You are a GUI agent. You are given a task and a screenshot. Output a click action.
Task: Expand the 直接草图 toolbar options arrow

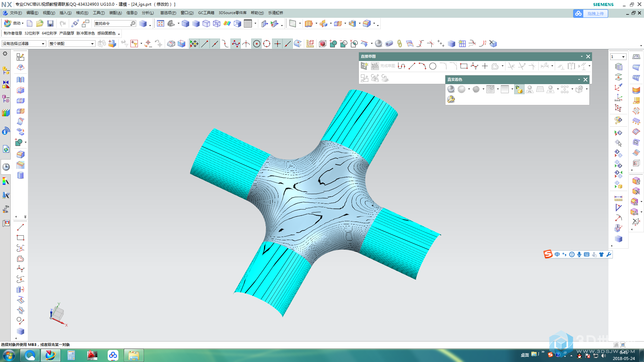pos(582,56)
